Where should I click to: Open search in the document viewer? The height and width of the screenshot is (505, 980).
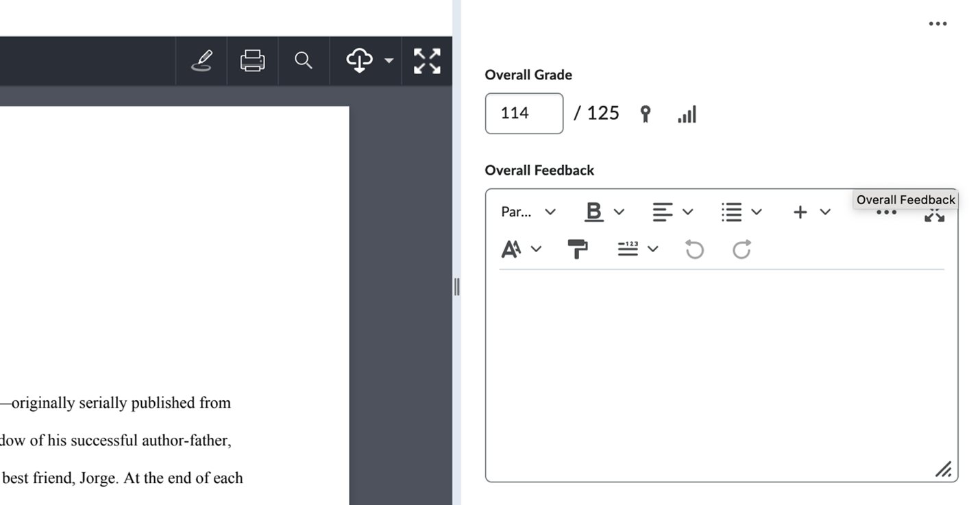[304, 61]
